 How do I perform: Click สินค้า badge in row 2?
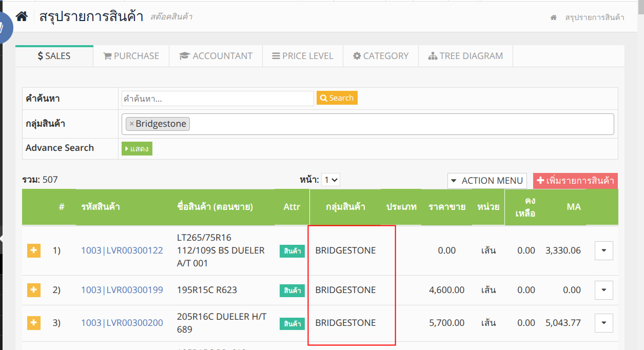[292, 290]
